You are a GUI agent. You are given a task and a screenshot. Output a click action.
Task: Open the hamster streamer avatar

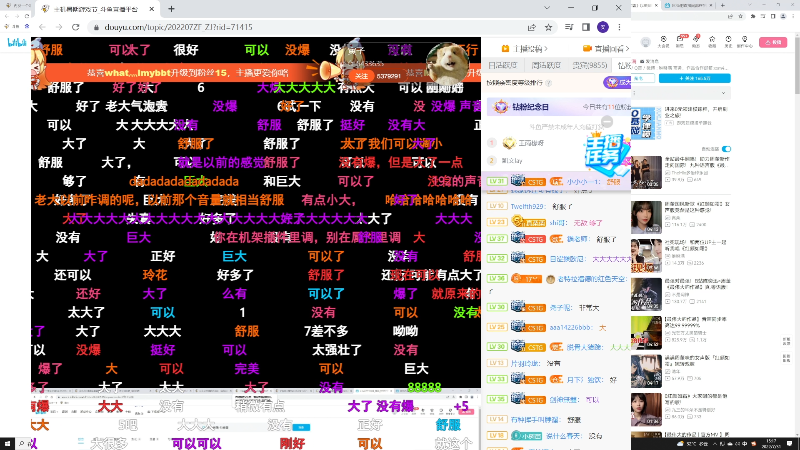[447, 64]
